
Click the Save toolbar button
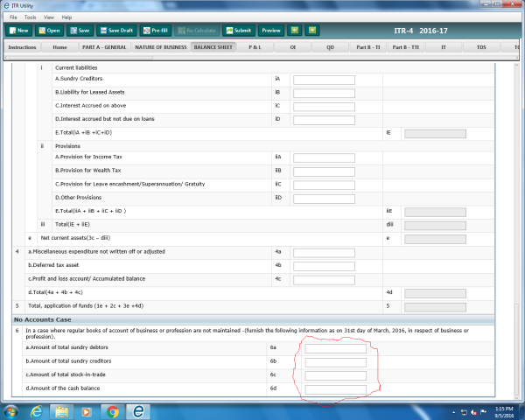click(81, 31)
